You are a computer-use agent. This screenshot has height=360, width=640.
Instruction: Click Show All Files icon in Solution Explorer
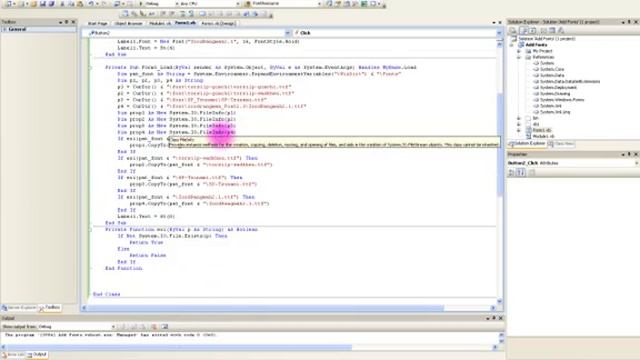coord(524,30)
